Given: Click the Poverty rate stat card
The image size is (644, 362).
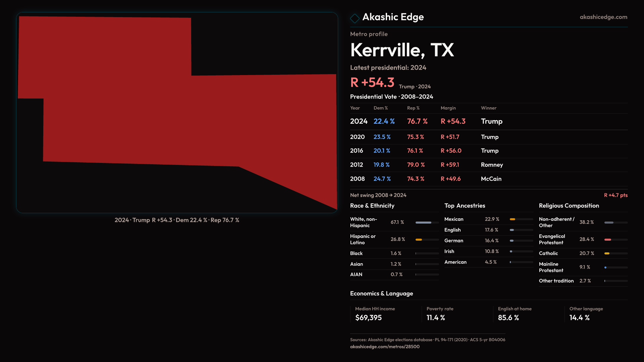Looking at the screenshot, I should click(439, 314).
